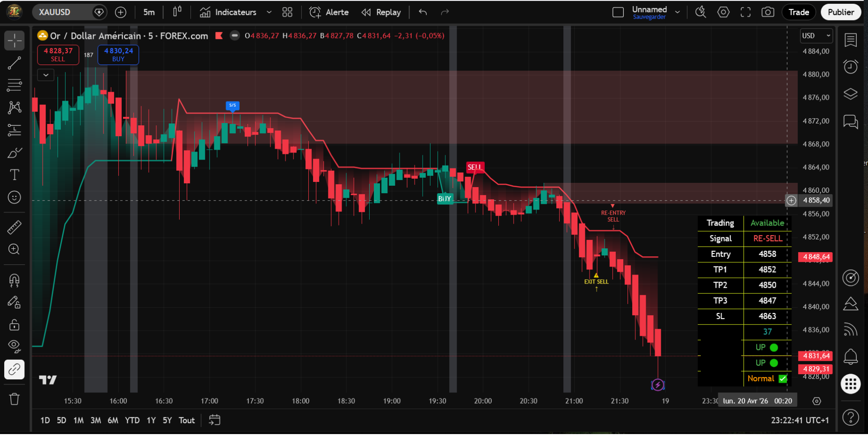Click the Publier button
Screen dimensions: 868x435
point(840,12)
